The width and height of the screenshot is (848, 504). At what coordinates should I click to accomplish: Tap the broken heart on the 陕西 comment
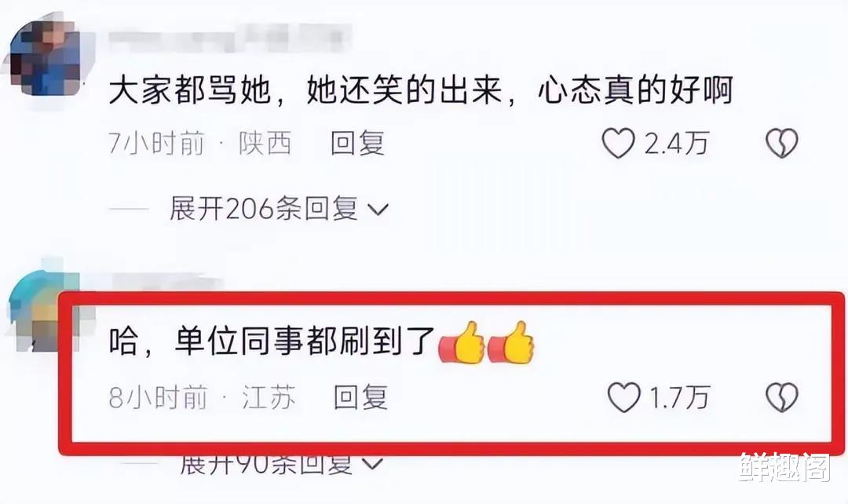782,144
